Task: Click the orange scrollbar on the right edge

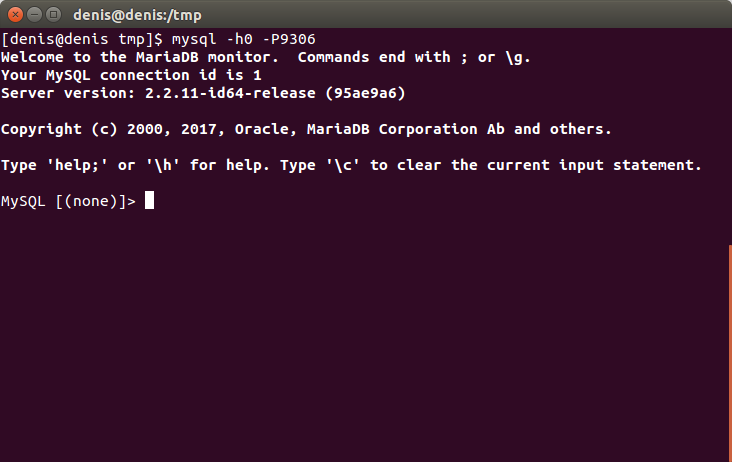Action: 730,353
